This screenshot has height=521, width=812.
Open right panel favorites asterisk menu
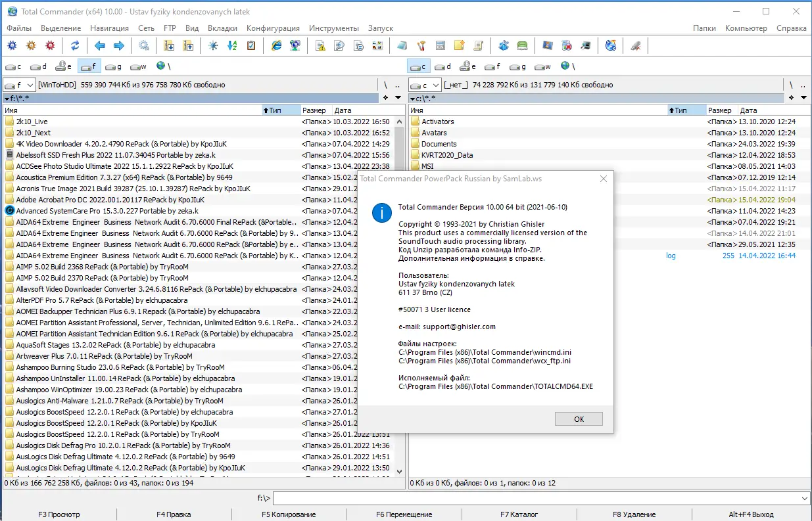(x=790, y=98)
